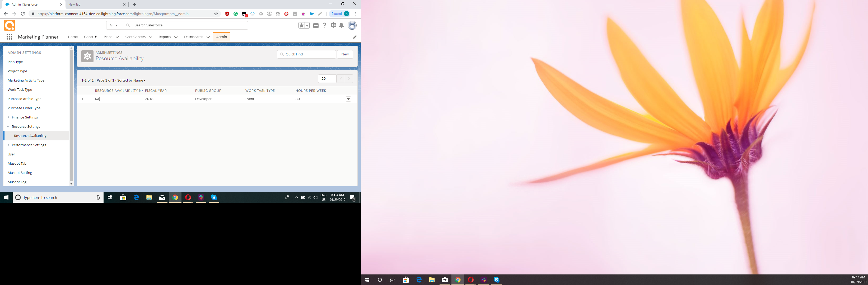Screen dimensions: 868x285
Task: Open Global Actions plus icon
Action: coord(316,26)
